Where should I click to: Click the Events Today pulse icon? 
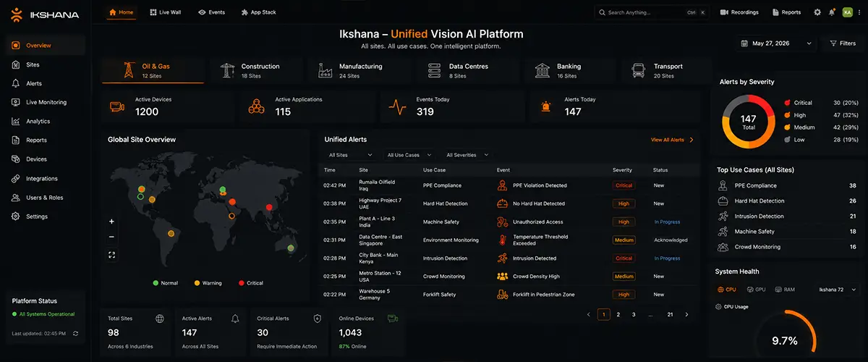[x=397, y=106]
